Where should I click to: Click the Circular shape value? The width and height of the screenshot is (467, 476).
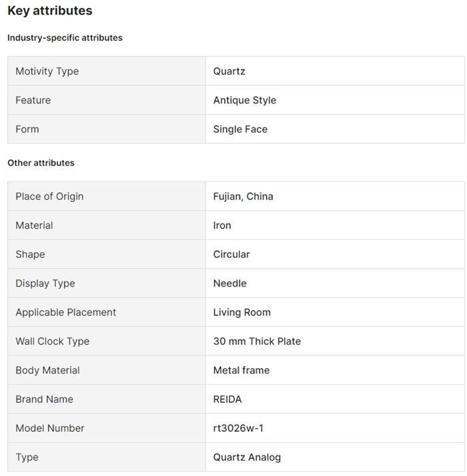[231, 254]
